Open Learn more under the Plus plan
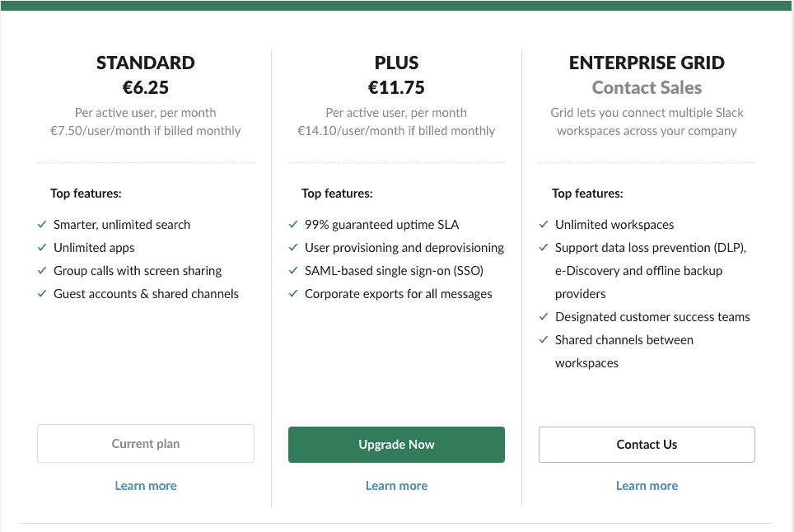The height and width of the screenshot is (532, 794). click(396, 486)
